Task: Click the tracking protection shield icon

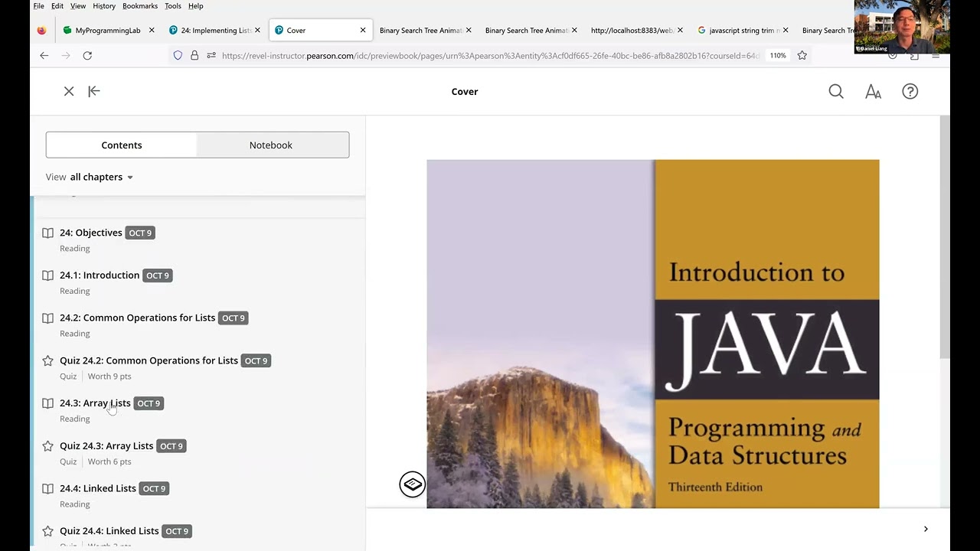Action: point(178,55)
